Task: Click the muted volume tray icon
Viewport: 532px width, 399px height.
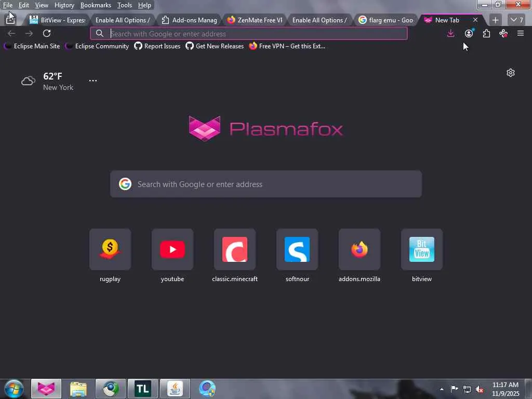Action: tap(480, 389)
